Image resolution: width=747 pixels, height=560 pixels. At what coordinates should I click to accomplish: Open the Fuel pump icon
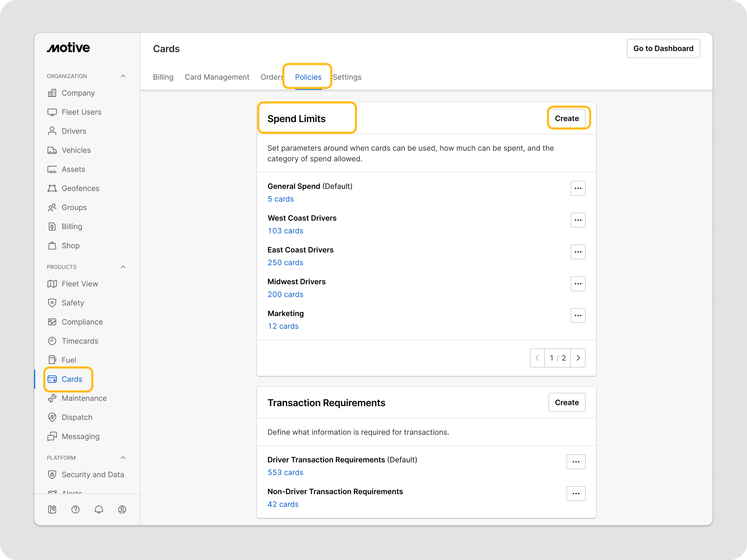click(x=52, y=360)
